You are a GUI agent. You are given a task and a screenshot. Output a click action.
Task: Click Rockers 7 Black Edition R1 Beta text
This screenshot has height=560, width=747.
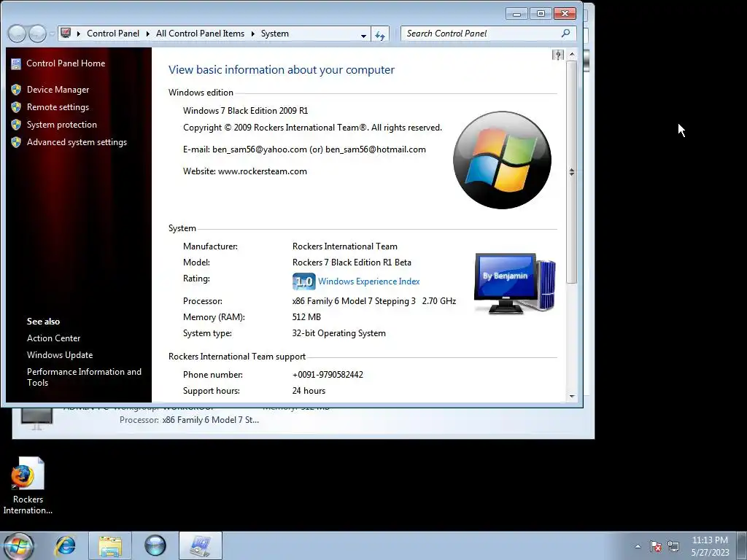pyautogui.click(x=352, y=262)
